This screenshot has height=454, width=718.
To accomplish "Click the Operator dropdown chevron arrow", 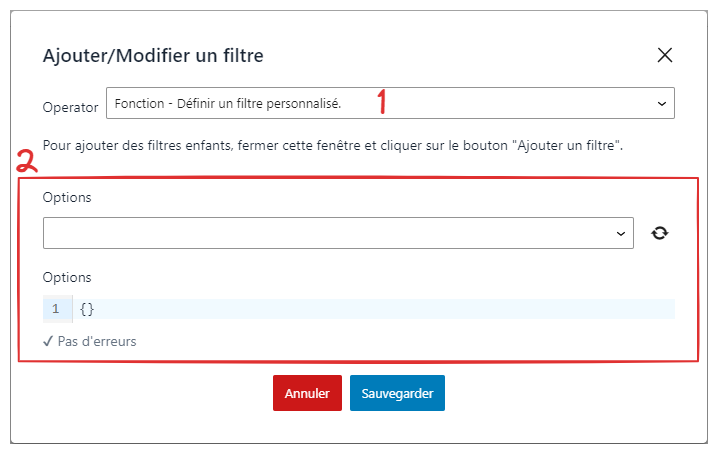I will [x=662, y=104].
